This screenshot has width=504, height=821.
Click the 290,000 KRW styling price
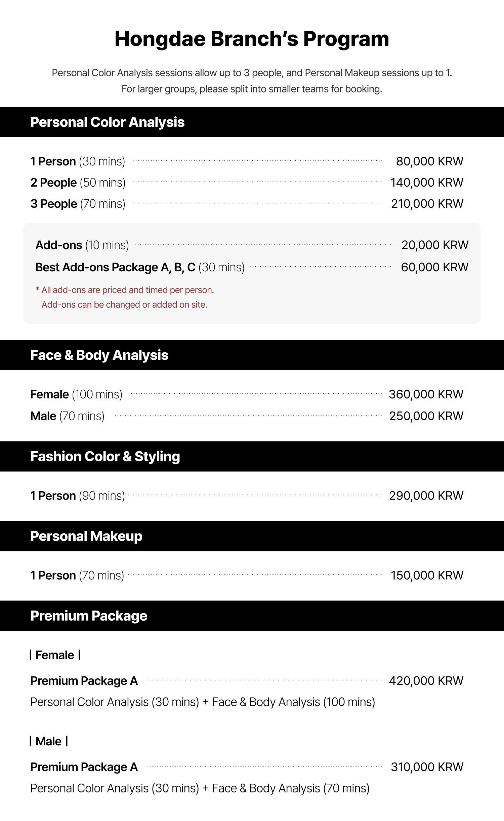coord(426,496)
